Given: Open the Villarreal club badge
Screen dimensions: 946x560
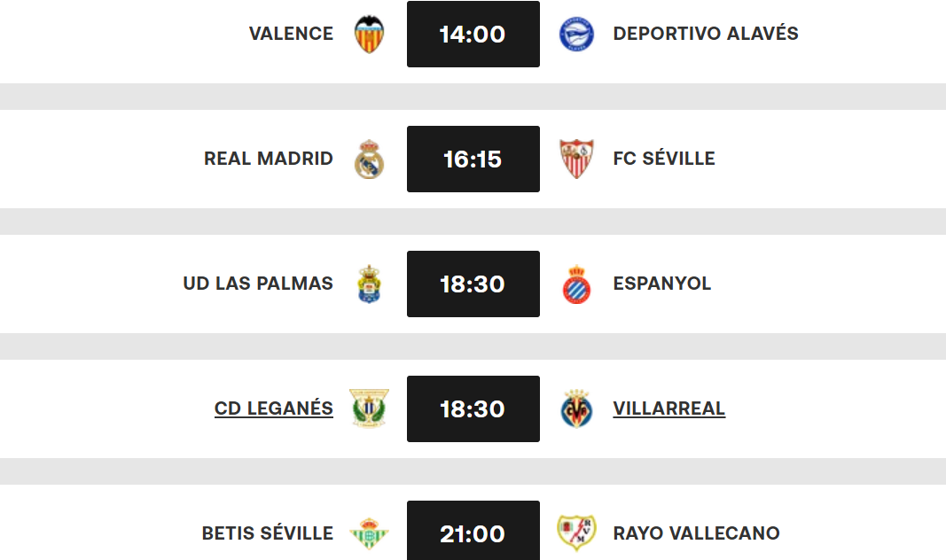Looking at the screenshot, I should click(x=577, y=408).
